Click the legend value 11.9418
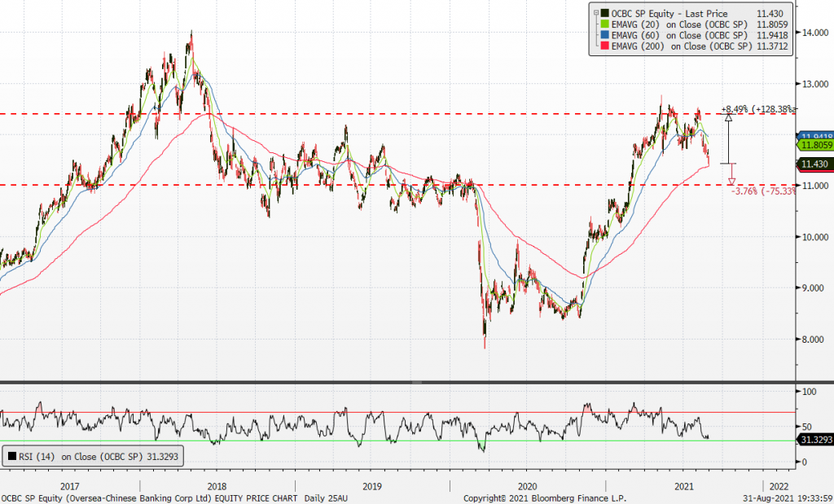The image size is (834, 504). (x=770, y=35)
